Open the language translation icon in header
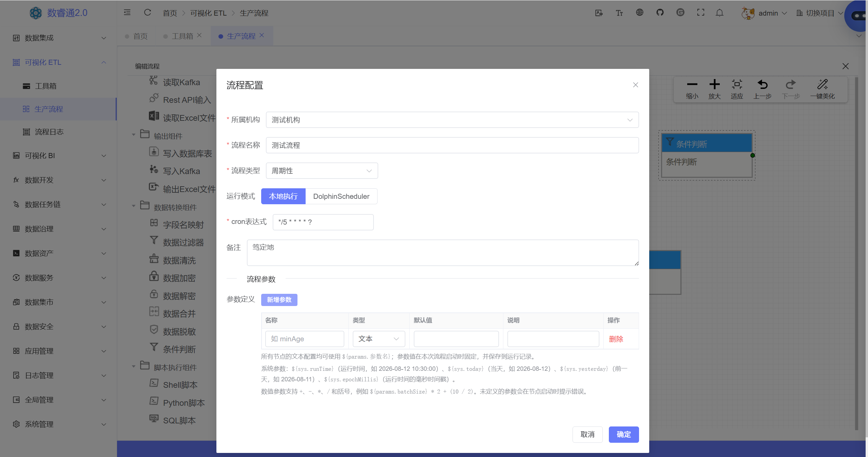This screenshot has width=868, height=457. click(x=599, y=13)
